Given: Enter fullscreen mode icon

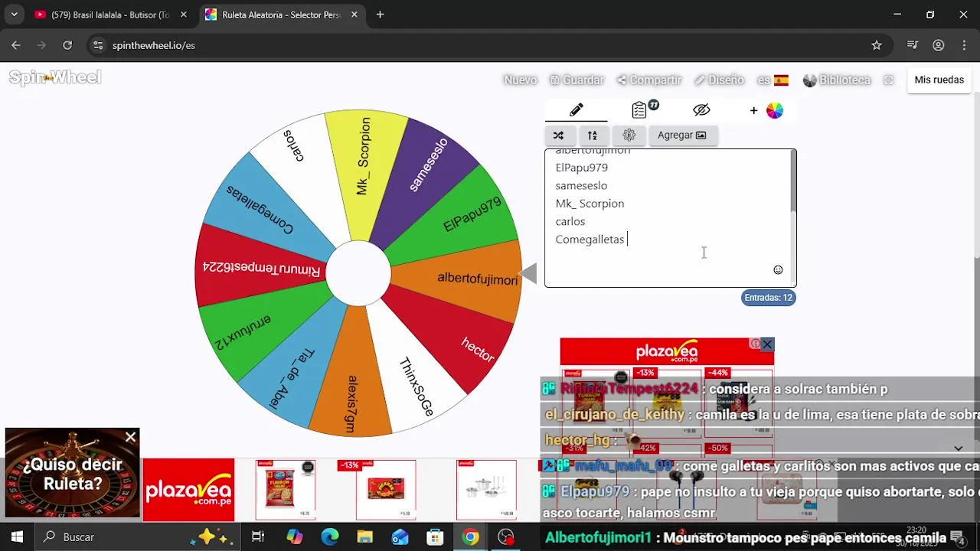Looking at the screenshot, I should (x=888, y=80).
